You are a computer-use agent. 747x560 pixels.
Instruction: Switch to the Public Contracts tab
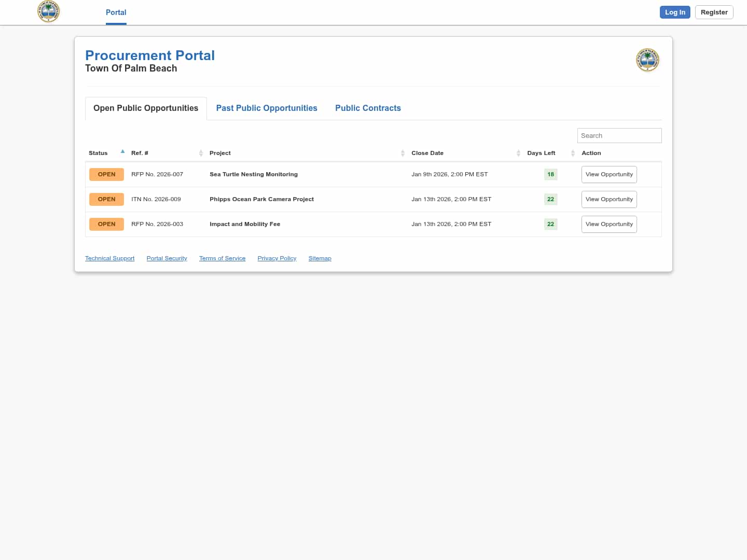point(368,108)
